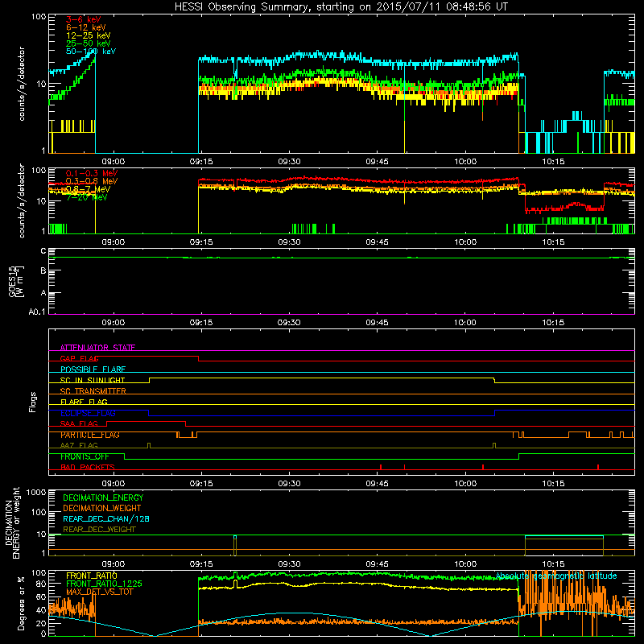The height and width of the screenshot is (644, 644).
Task: Select the GAP_FLAG label
Action: [x=79, y=358]
